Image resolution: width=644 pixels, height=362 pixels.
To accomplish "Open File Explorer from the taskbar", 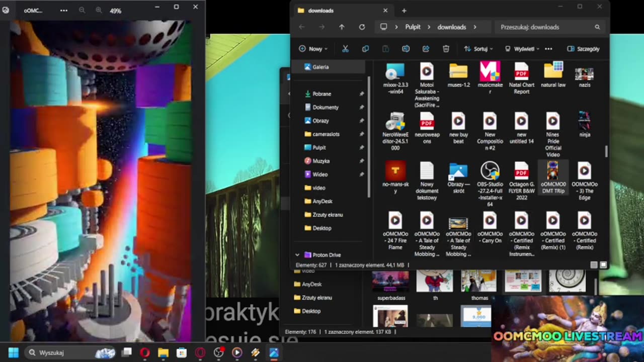I will [x=163, y=353].
